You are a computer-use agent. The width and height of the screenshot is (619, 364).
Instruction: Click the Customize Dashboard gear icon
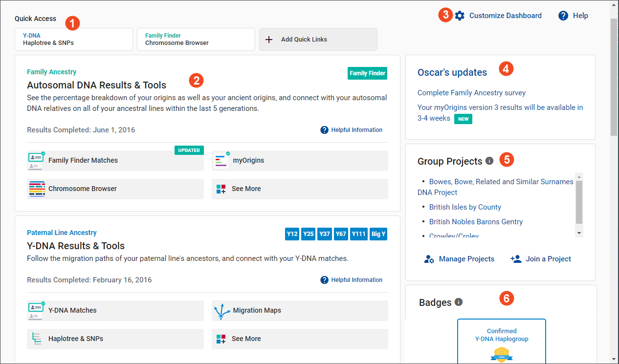click(x=459, y=15)
